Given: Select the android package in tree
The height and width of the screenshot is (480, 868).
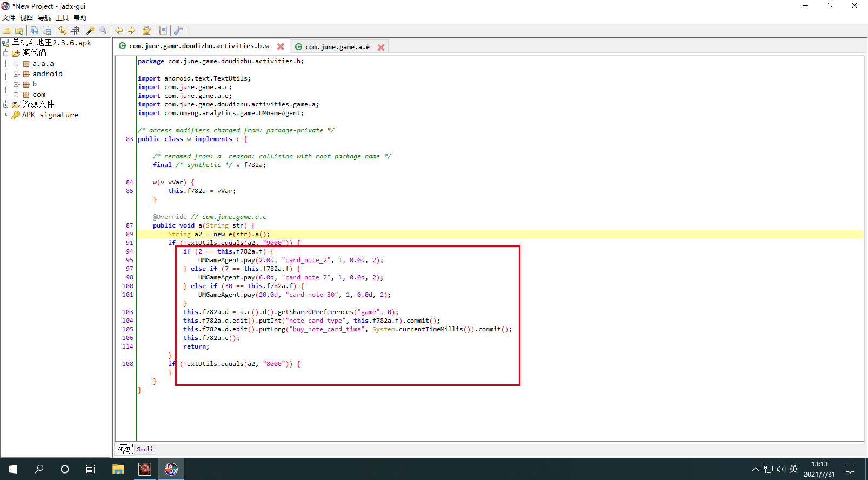Looking at the screenshot, I should 48,74.
